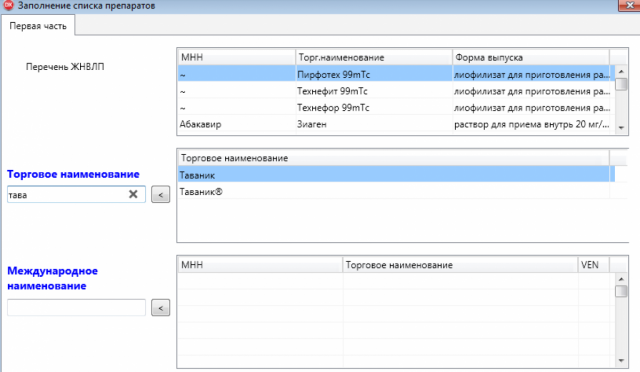Select the 'Таваник' row in trade name list
The image size is (640, 372).
click(396, 175)
